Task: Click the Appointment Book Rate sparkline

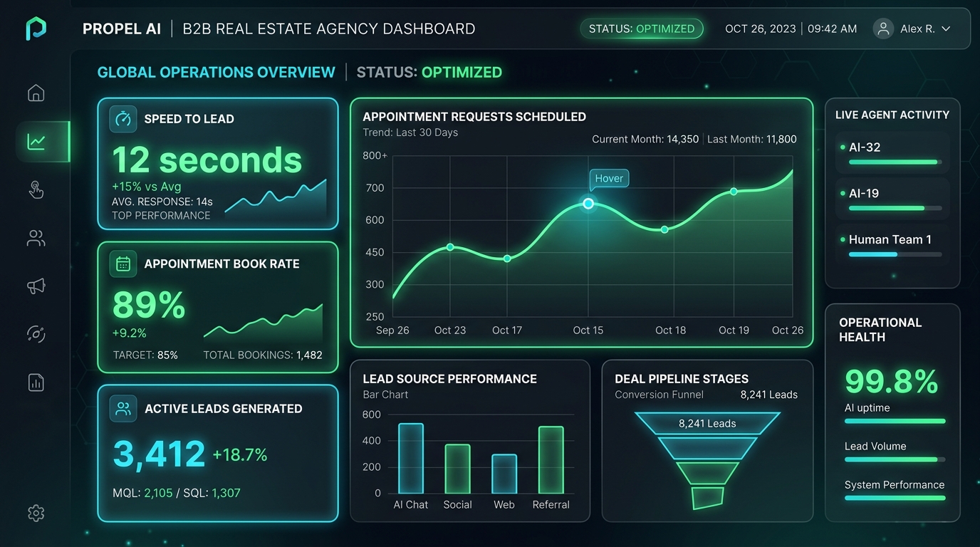Action: [263, 322]
